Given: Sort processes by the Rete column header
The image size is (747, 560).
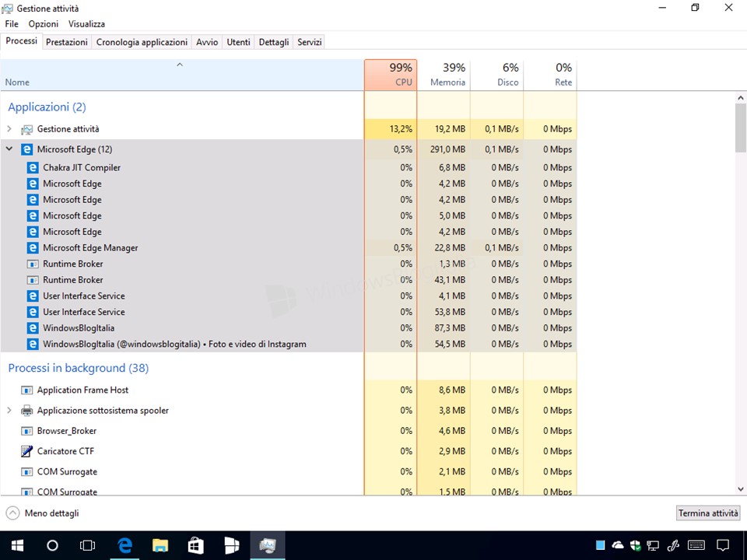Looking at the screenshot, I should click(x=550, y=75).
